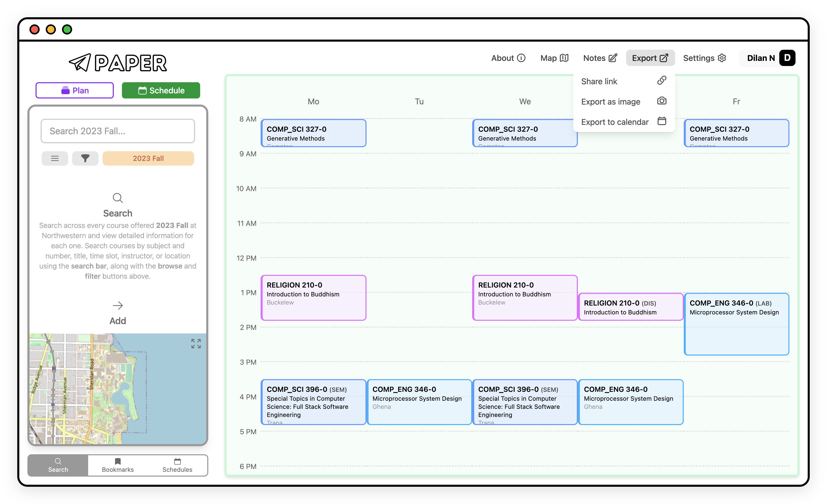Click the 8 AM time label
Viewport: 827px width, 504px height.
(x=248, y=119)
